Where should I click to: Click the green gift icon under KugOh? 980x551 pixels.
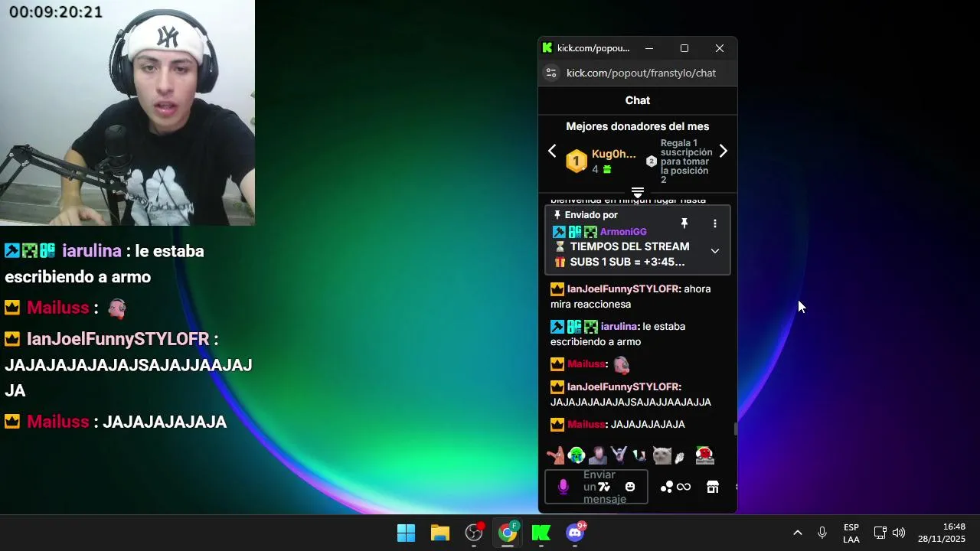(607, 169)
